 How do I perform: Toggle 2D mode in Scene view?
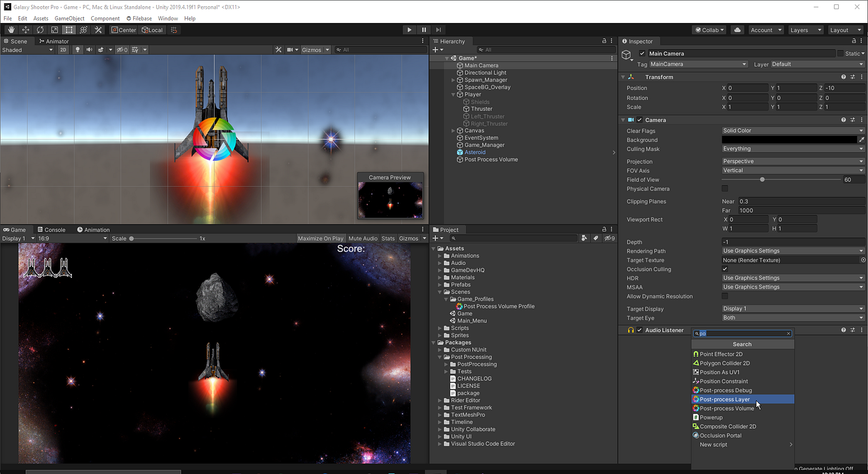[63, 50]
